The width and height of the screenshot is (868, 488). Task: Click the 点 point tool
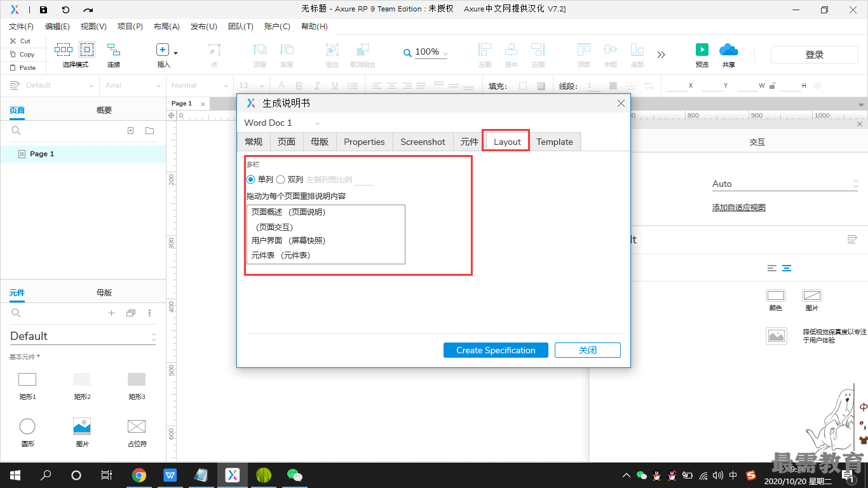[x=214, y=55]
